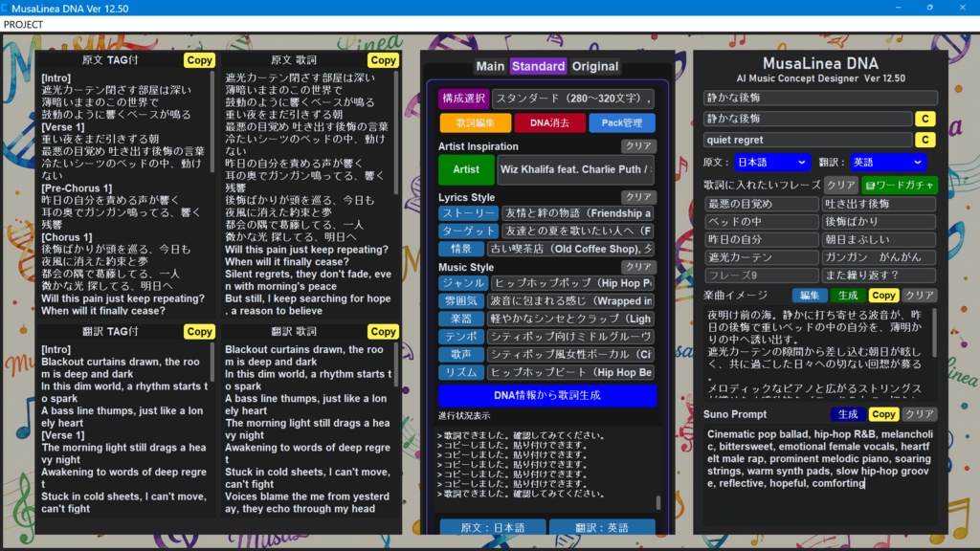The width and height of the screenshot is (980, 551).
Task: Click DNA情報から歌詞生成 button
Action: point(547,395)
